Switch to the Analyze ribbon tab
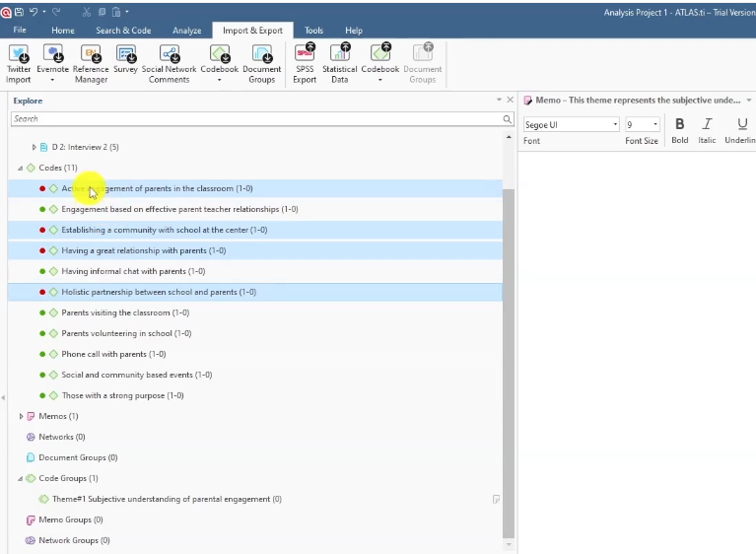The height and width of the screenshot is (554, 756). (x=186, y=31)
